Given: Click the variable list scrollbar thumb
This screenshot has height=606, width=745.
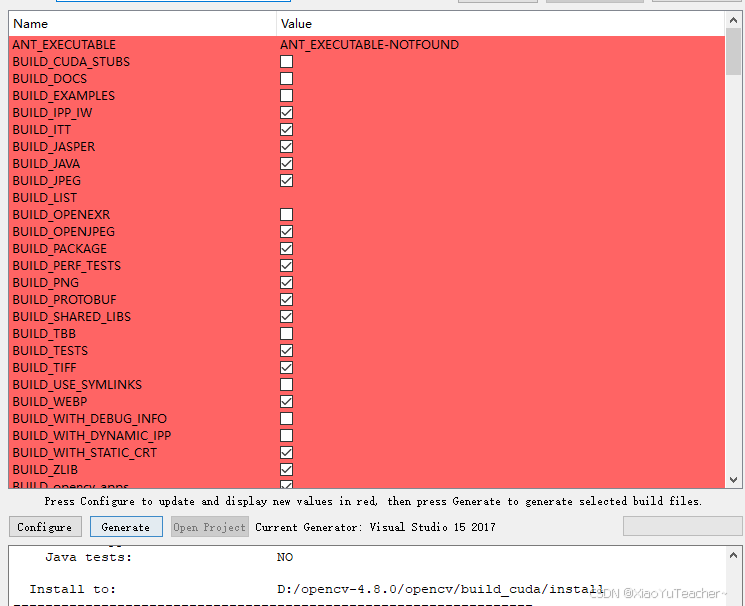Looking at the screenshot, I should coord(733,51).
